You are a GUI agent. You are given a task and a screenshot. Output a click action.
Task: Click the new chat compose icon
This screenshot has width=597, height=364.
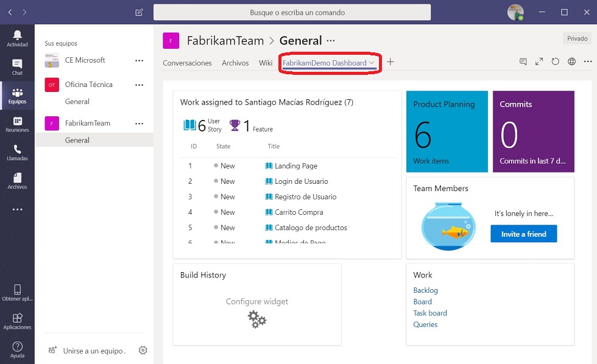pyautogui.click(x=139, y=12)
